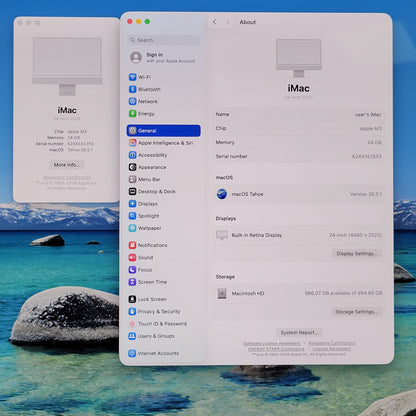Open Desktop & Dock icon
Image resolution: width=416 pixels, height=416 pixels.
[132, 191]
